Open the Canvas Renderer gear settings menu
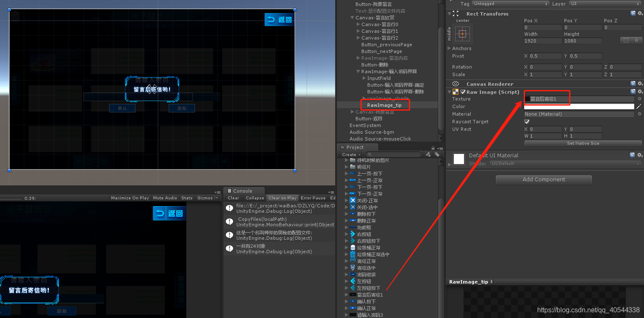This screenshot has width=644, height=318. (640, 84)
